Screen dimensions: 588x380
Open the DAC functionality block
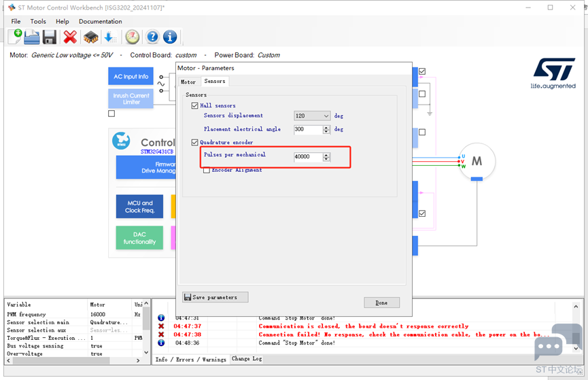coord(139,238)
